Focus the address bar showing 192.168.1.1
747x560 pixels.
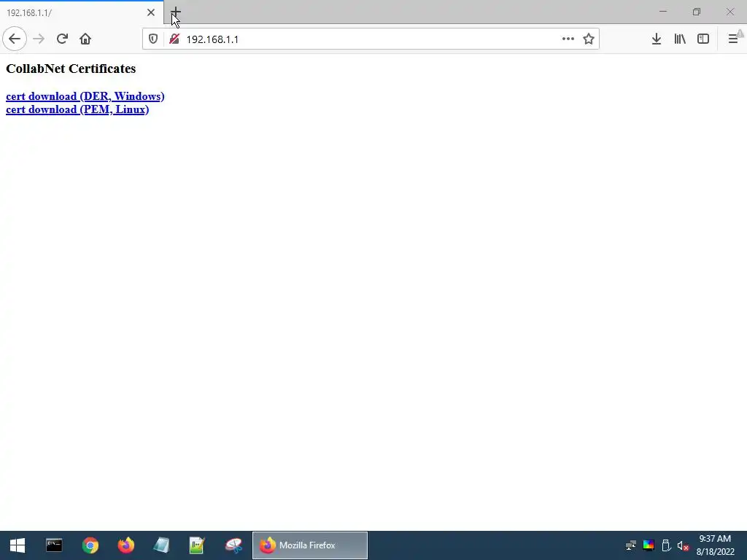(x=371, y=39)
